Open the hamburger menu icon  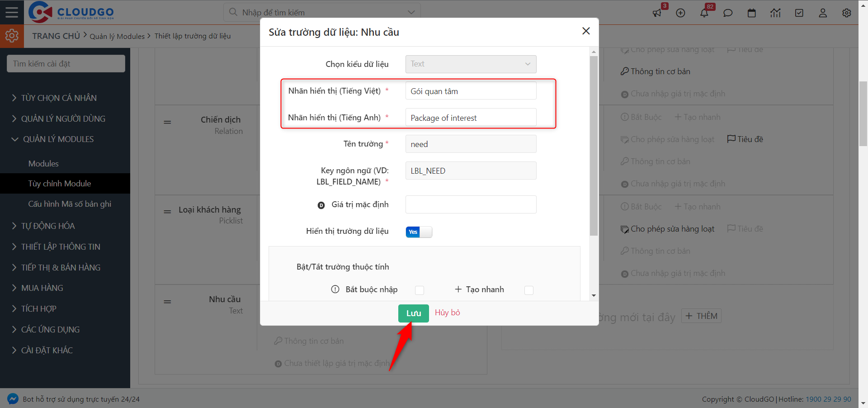pyautogui.click(x=12, y=12)
